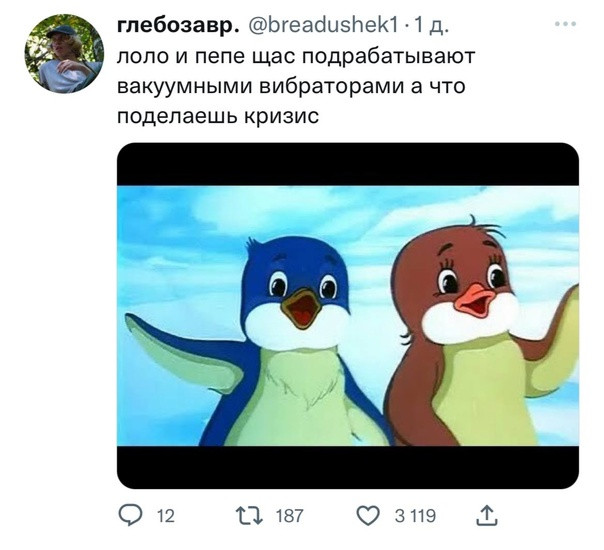
Task: Click the reply count 12
Action: [166, 516]
